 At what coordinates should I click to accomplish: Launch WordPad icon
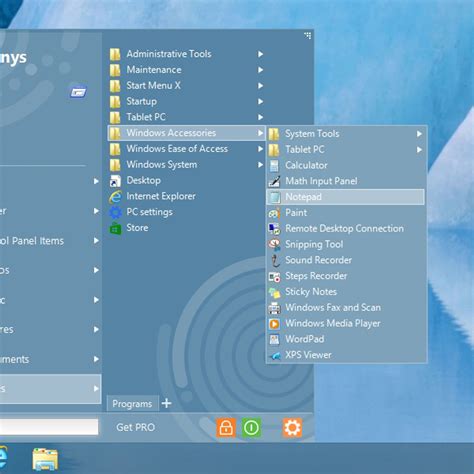(274, 339)
